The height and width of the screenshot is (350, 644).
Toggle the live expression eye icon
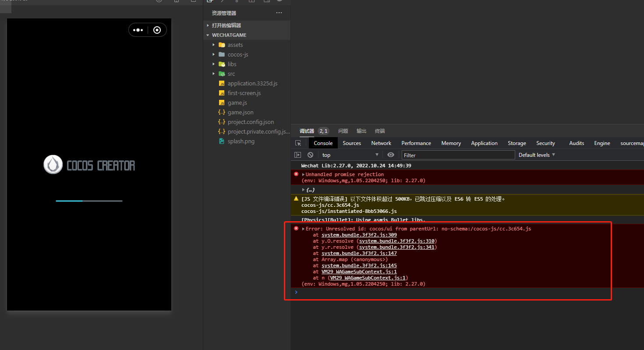click(391, 155)
